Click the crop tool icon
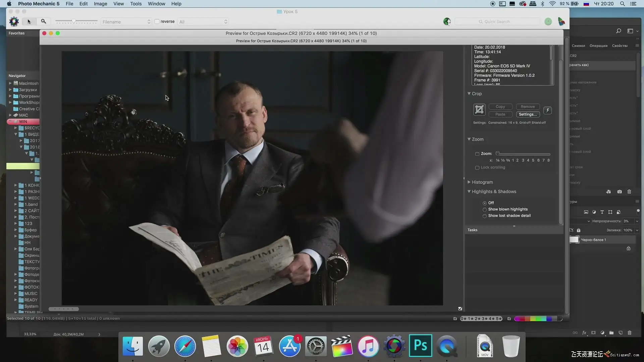This screenshot has height=362, width=644. point(479,110)
